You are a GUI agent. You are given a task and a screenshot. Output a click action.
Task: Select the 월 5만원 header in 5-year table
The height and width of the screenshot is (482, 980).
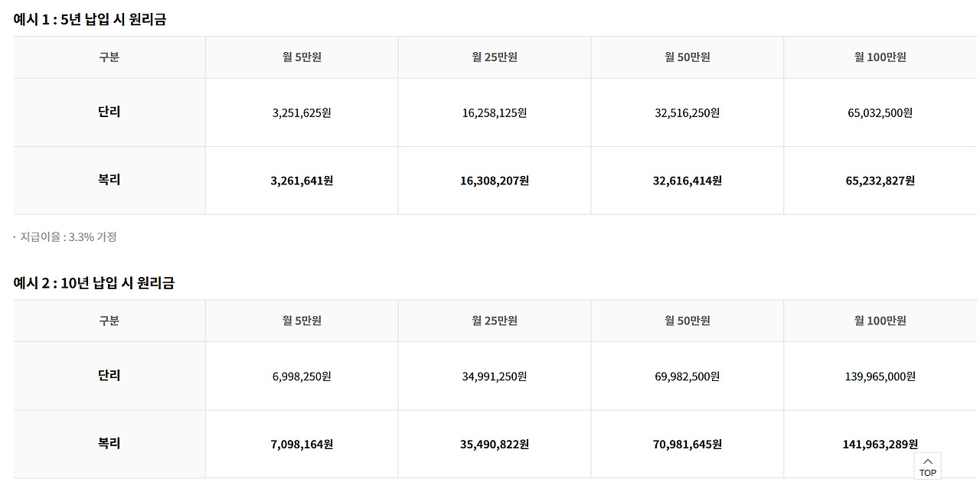[302, 57]
